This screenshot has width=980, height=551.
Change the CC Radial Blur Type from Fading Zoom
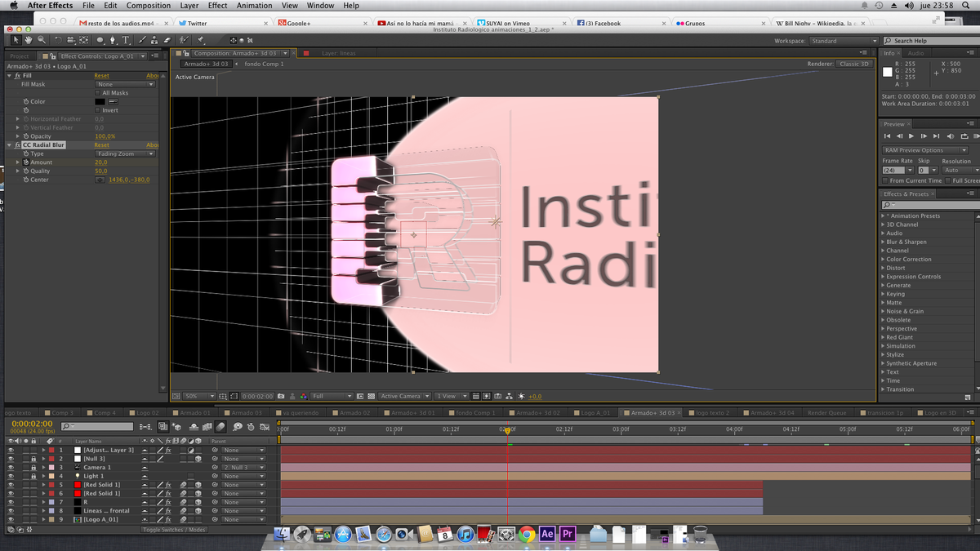point(124,153)
